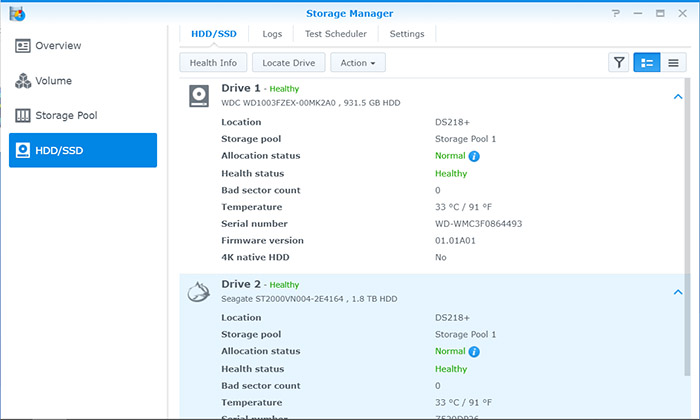Click Drive 1 Storage Pool 1 value

point(465,139)
